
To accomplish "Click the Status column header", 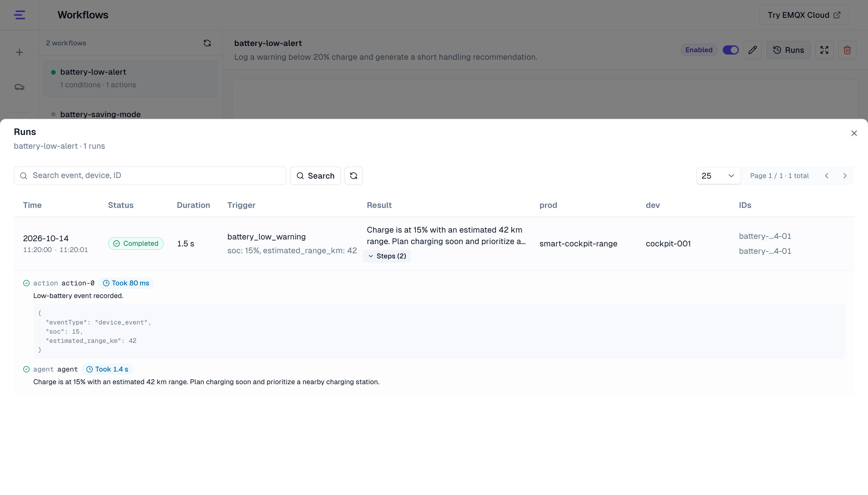I will click(121, 205).
